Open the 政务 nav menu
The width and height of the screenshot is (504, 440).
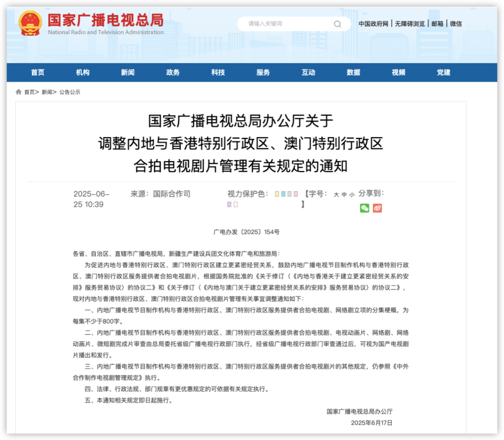[173, 72]
